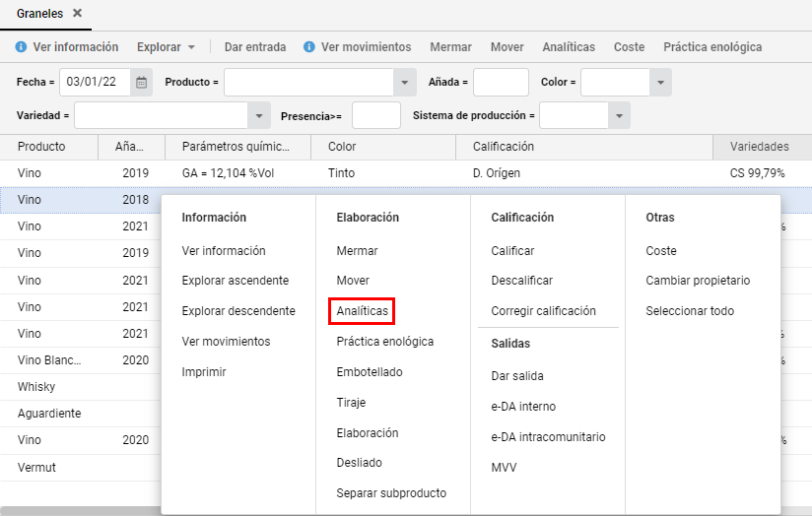Choose Desliado menu entry

359,463
